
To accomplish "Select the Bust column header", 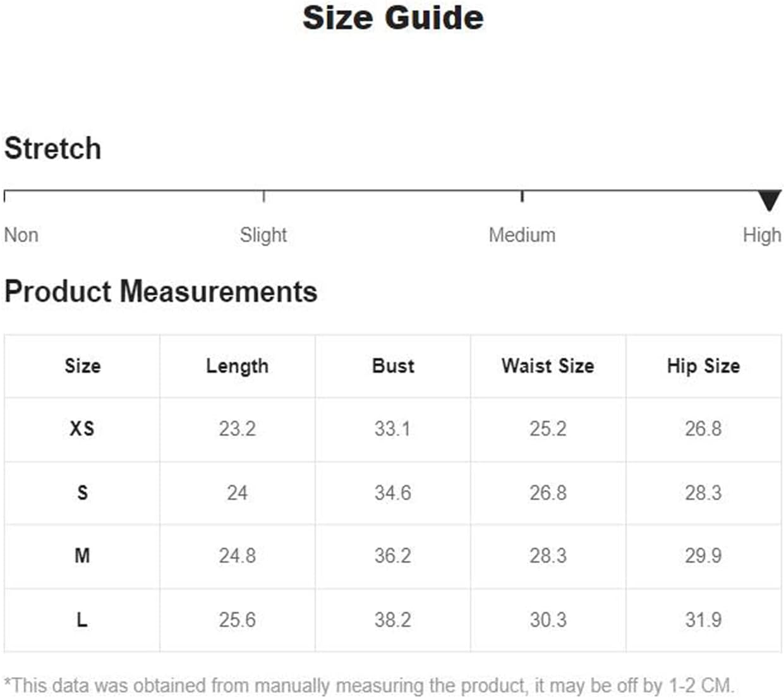I will tap(393, 366).
